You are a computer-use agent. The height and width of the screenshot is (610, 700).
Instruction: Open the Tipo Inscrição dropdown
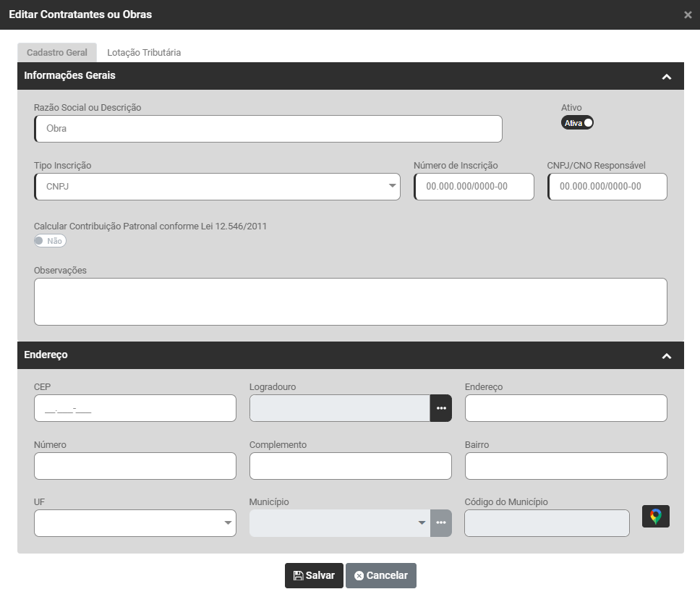217,187
